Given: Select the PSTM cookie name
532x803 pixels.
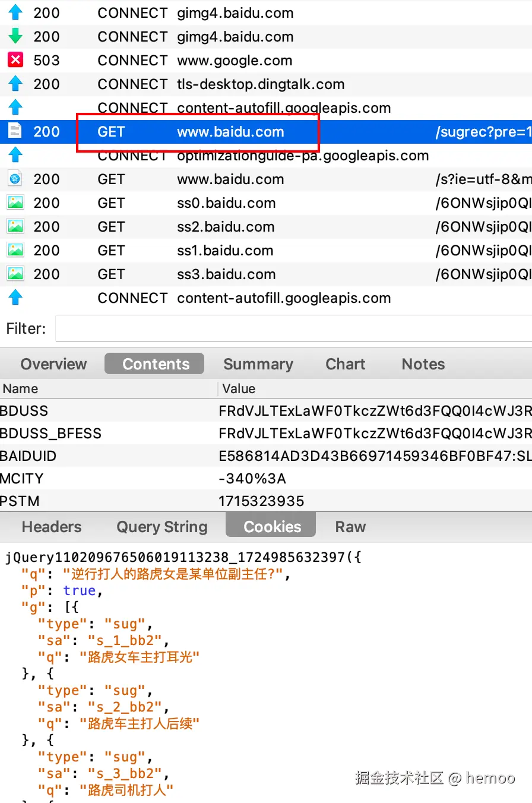Looking at the screenshot, I should [20, 501].
